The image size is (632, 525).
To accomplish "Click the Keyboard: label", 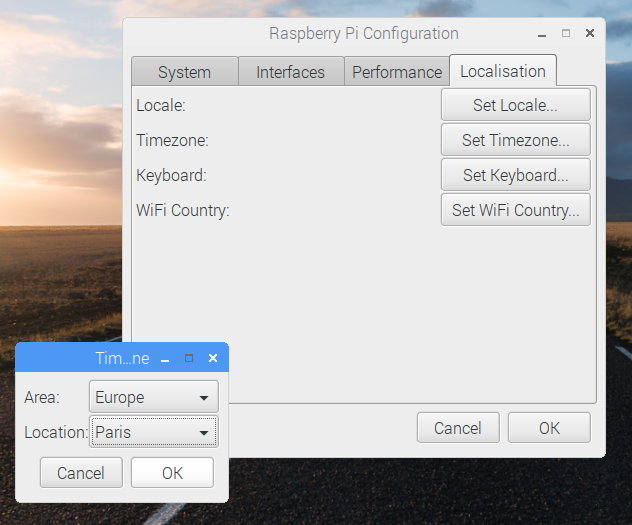I will click(171, 176).
